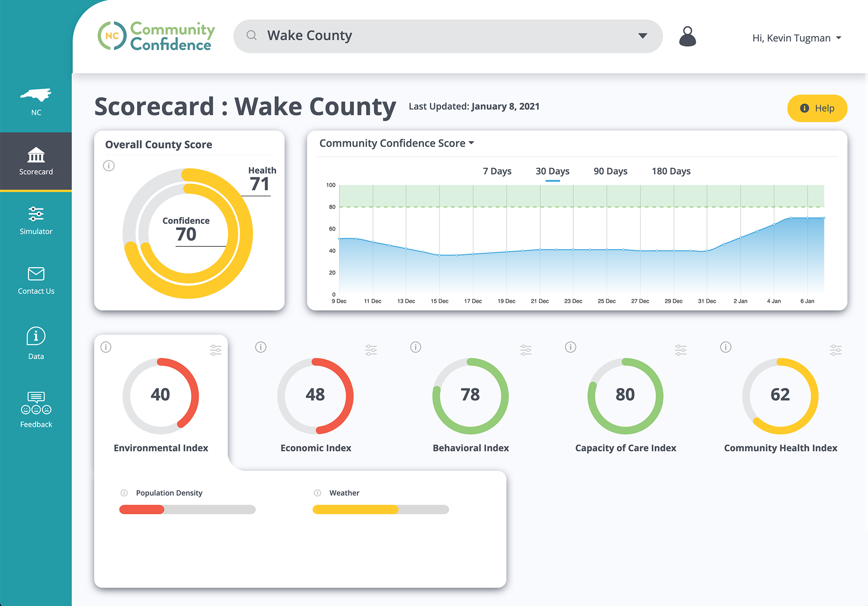The width and height of the screenshot is (868, 606).
Task: Show info for Overall County Score
Action: (x=109, y=166)
